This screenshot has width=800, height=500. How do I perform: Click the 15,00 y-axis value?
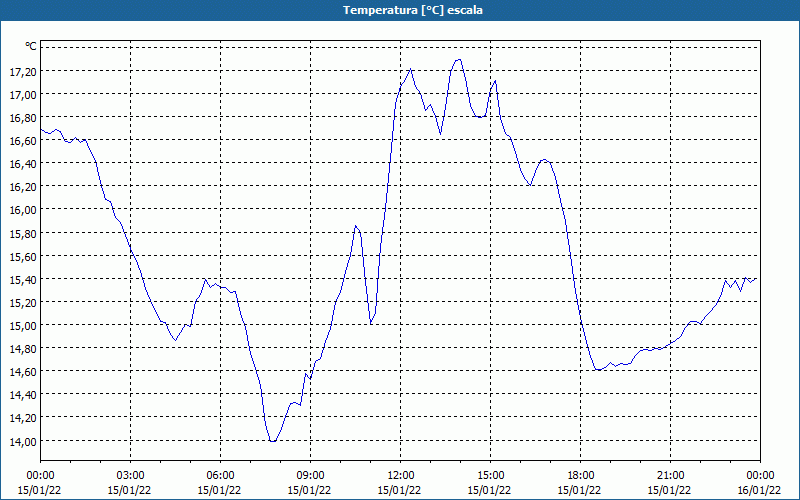23,326
